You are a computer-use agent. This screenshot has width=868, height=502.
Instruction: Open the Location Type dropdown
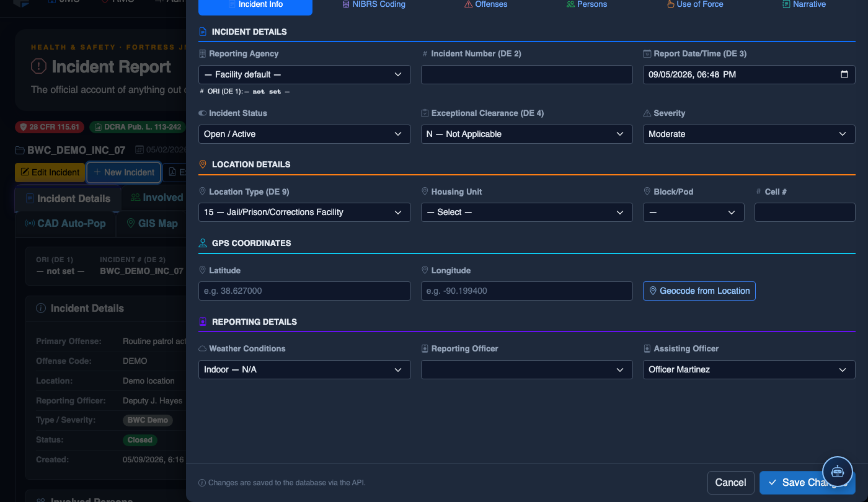point(304,213)
